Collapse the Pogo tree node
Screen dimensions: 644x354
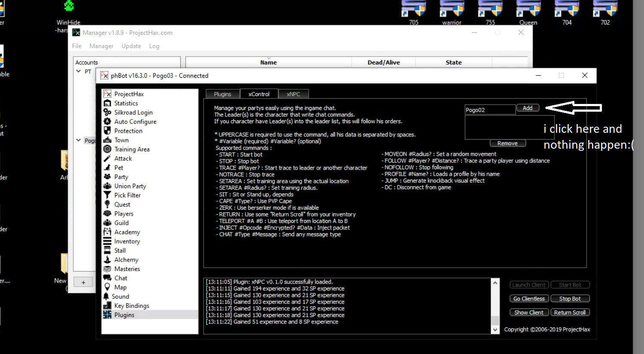click(x=78, y=140)
